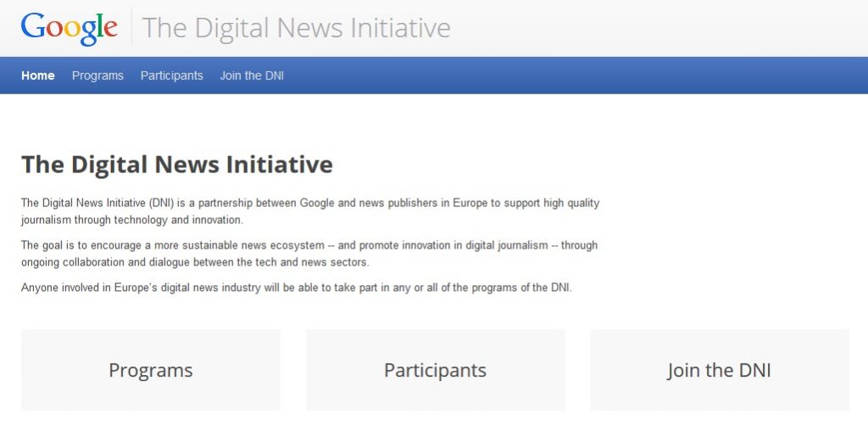Select Join the DNI in the navigation bar
The width and height of the screenshot is (868, 437).
point(252,76)
